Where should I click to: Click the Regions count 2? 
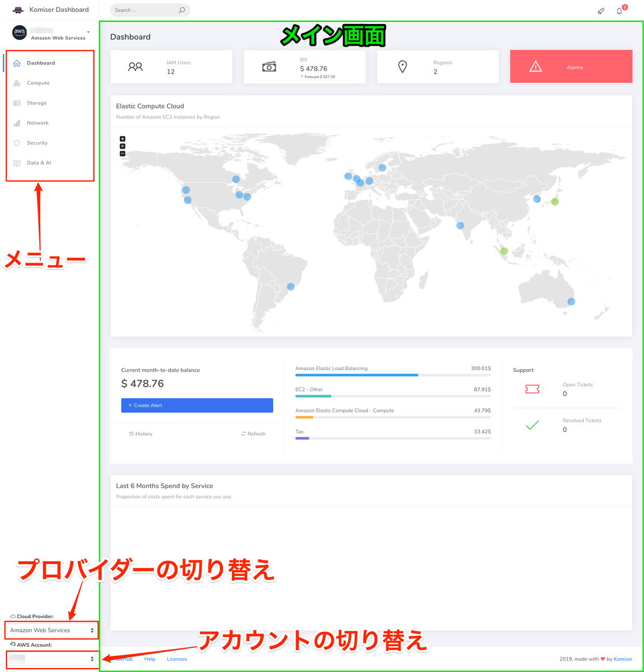tap(435, 72)
